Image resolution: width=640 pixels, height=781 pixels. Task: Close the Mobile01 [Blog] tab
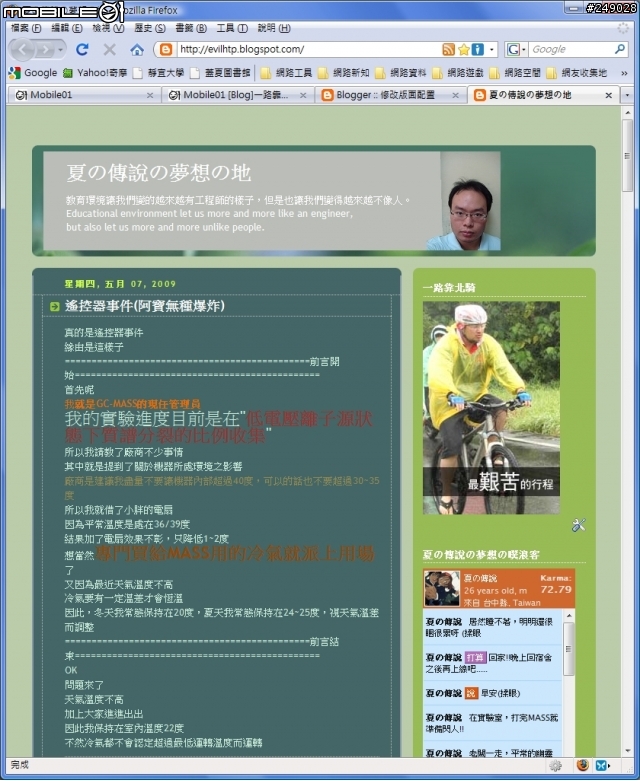pos(303,95)
